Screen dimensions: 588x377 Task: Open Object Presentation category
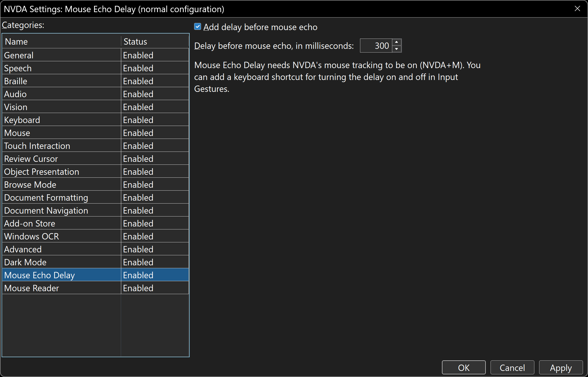click(x=95, y=172)
